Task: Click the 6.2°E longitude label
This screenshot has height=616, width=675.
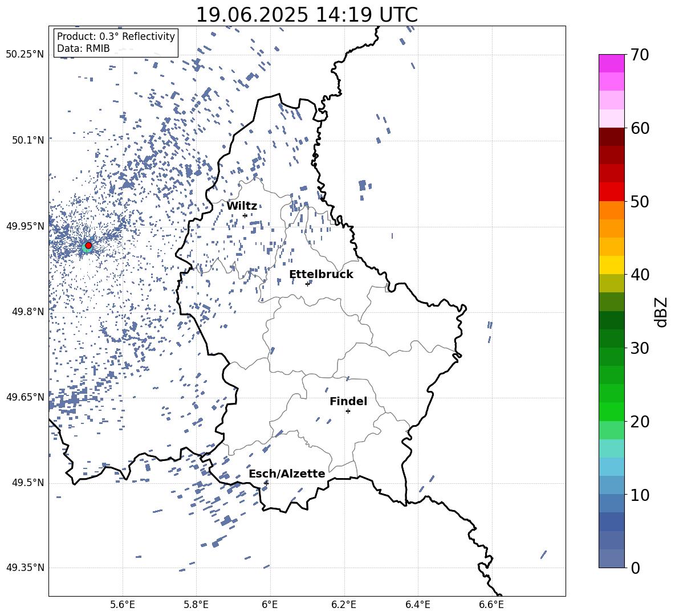Action: (x=344, y=605)
